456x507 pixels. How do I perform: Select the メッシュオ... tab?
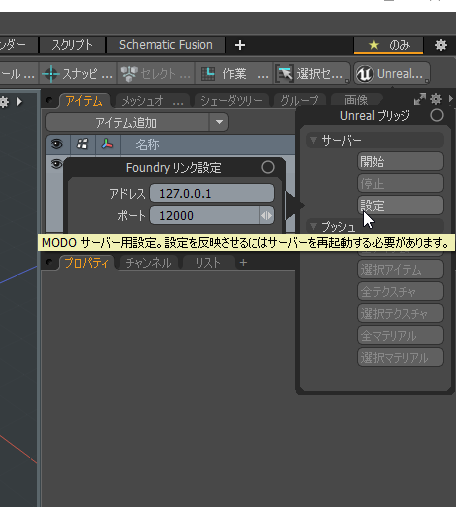pyautogui.click(x=152, y=101)
